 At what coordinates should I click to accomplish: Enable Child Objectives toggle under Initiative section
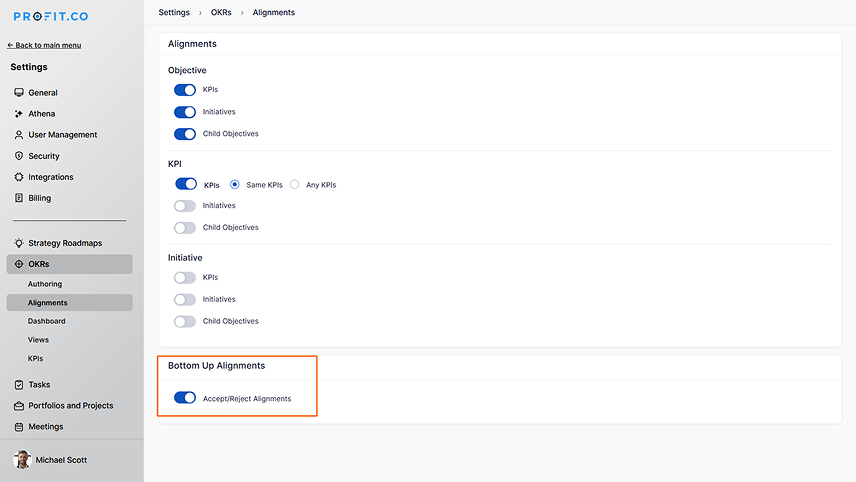coord(185,322)
